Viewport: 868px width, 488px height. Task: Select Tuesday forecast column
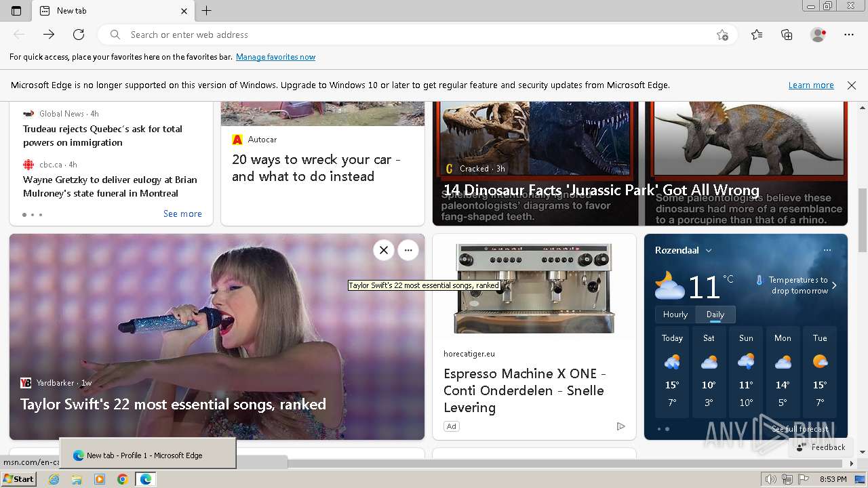820,372
